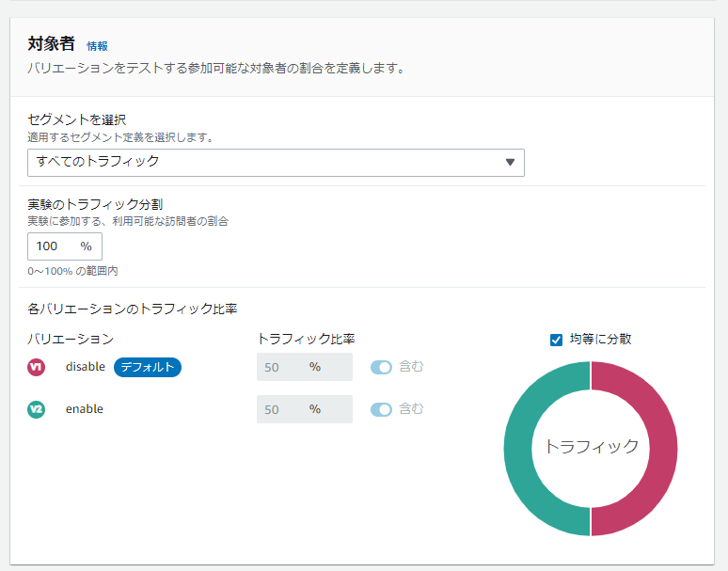Click traffic ratio field for enable variation
This screenshot has height=571, width=728.
pos(303,409)
